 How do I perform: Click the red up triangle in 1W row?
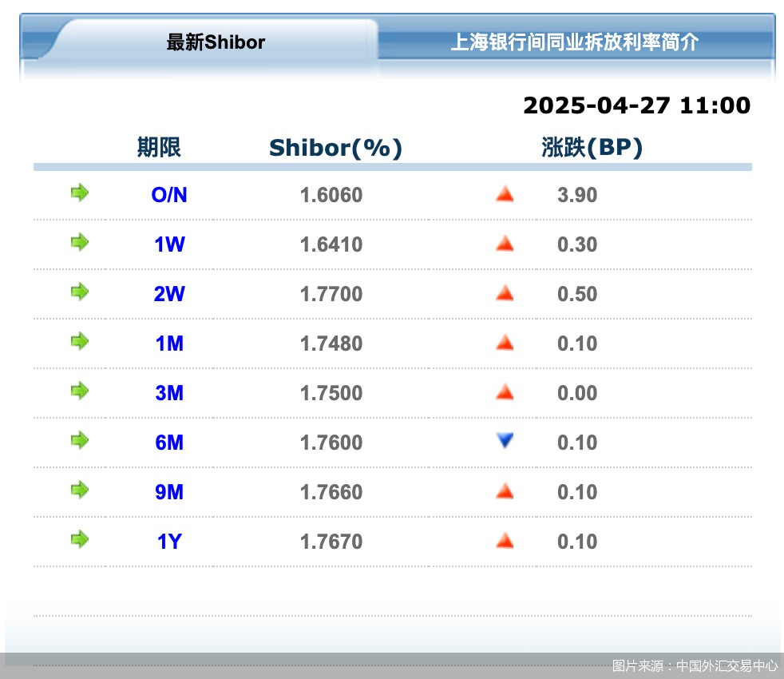coord(505,243)
